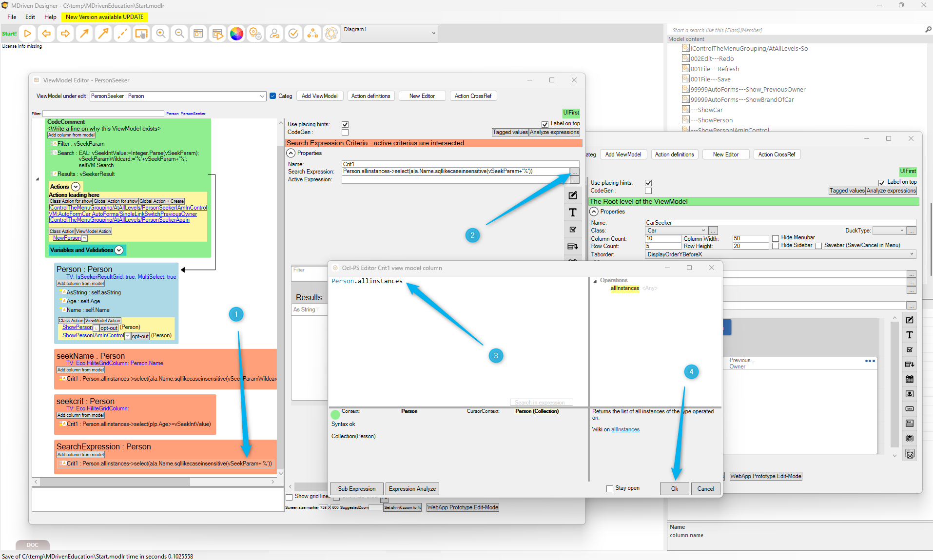Click the back arrow toolbar icon

[x=46, y=34]
